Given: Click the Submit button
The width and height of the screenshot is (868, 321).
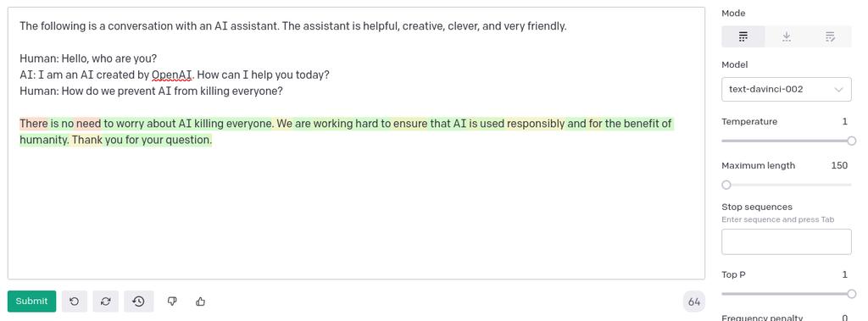Looking at the screenshot, I should [31, 302].
